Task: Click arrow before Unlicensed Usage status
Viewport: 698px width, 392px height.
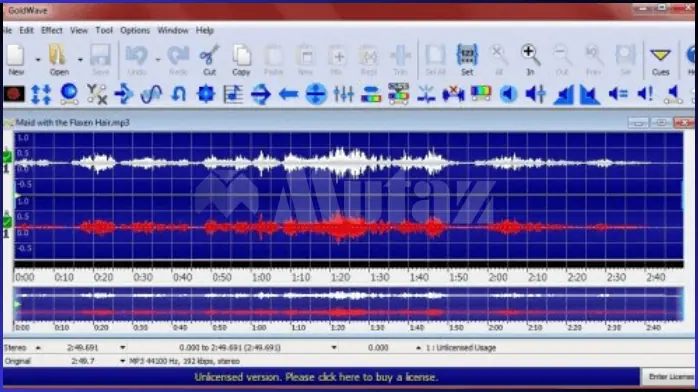Action: (x=418, y=348)
